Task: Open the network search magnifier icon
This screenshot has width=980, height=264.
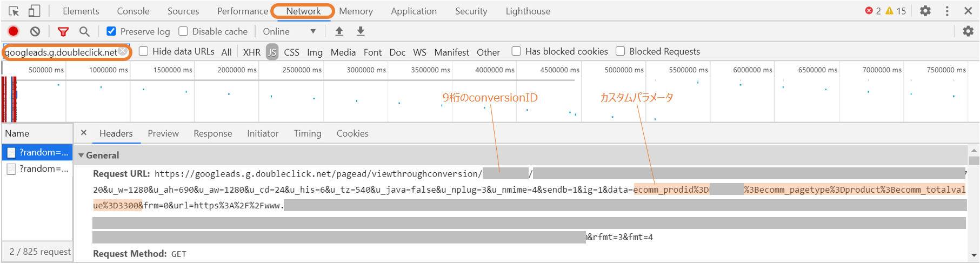Action: (x=84, y=31)
